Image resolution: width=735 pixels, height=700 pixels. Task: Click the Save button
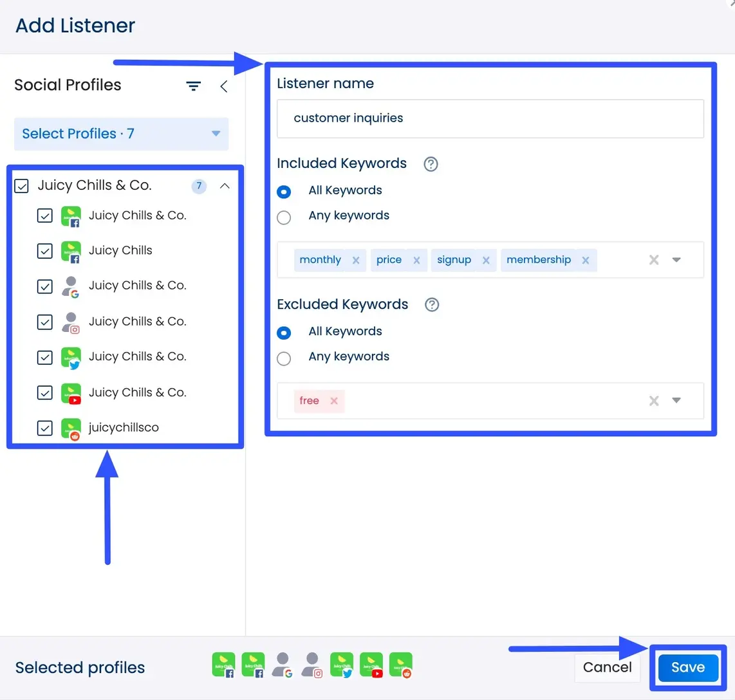687,667
